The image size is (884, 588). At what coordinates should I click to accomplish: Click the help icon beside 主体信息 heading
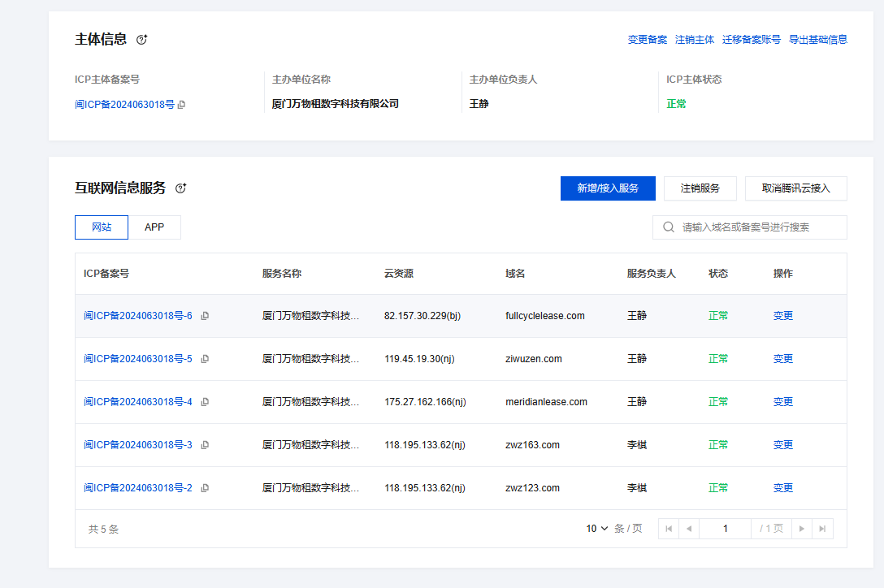click(x=141, y=40)
